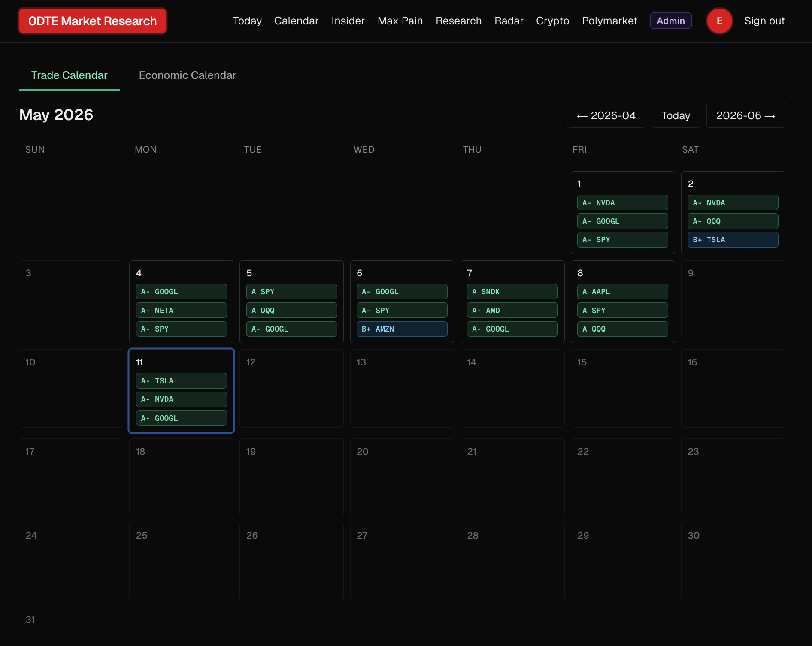The height and width of the screenshot is (646, 812).
Task: Open A- SPY trade on May 1
Action: pyautogui.click(x=623, y=240)
